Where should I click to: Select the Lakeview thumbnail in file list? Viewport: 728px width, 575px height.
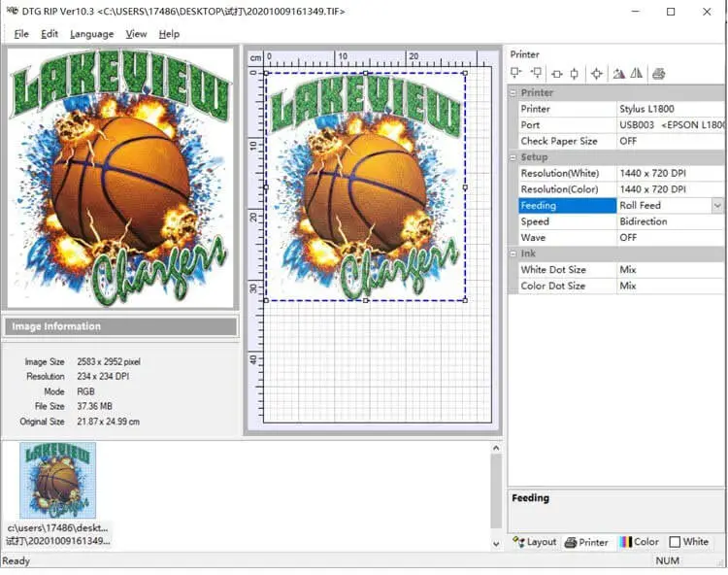pyautogui.click(x=57, y=480)
